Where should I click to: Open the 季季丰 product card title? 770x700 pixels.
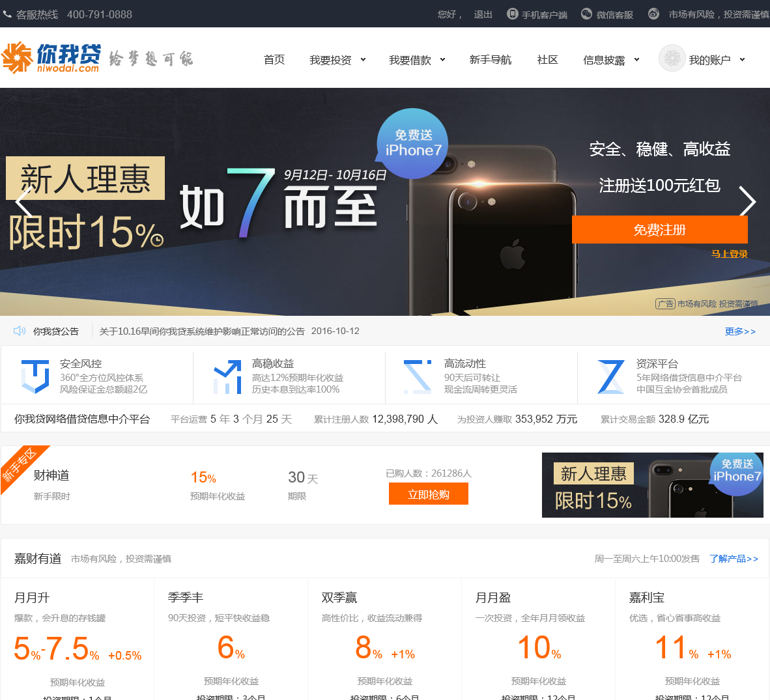pos(186,597)
